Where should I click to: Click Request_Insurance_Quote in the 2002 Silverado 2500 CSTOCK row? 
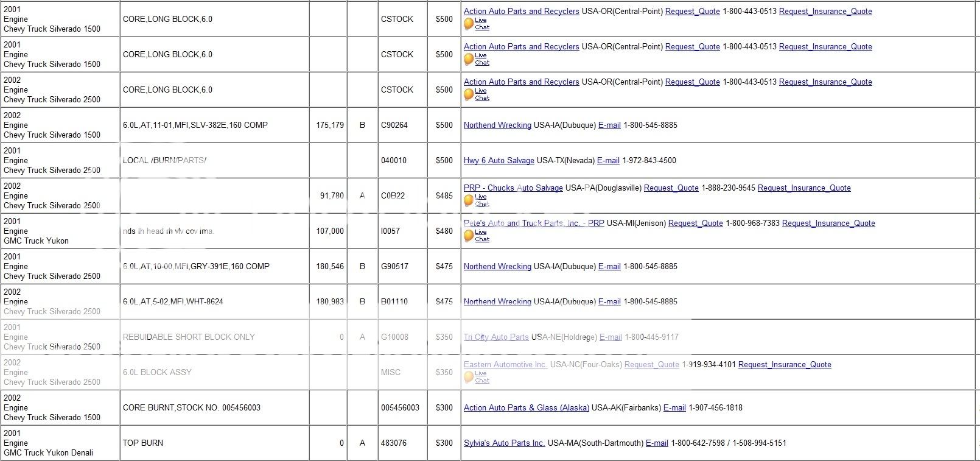click(x=825, y=82)
